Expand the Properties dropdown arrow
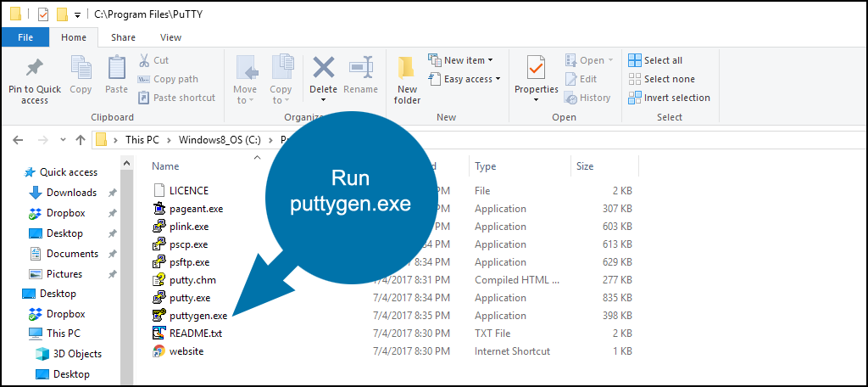The height and width of the screenshot is (387, 868). [536, 100]
